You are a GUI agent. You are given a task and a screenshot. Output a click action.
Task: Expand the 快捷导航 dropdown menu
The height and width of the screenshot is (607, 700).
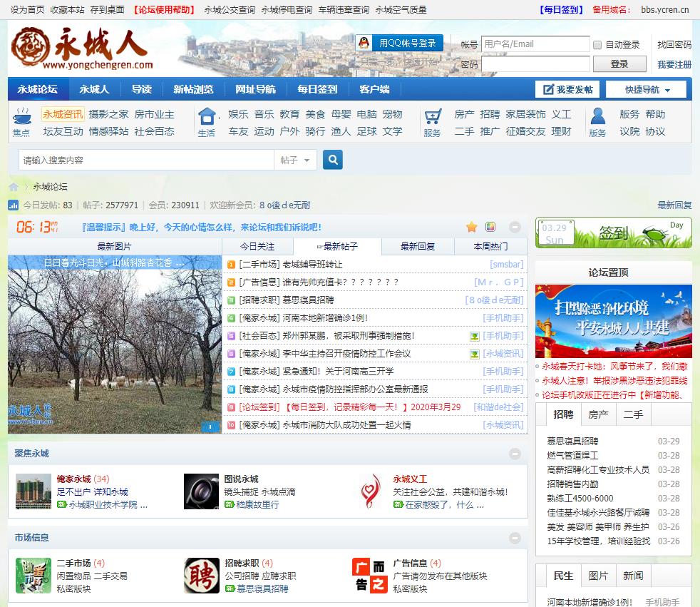pyautogui.click(x=646, y=90)
